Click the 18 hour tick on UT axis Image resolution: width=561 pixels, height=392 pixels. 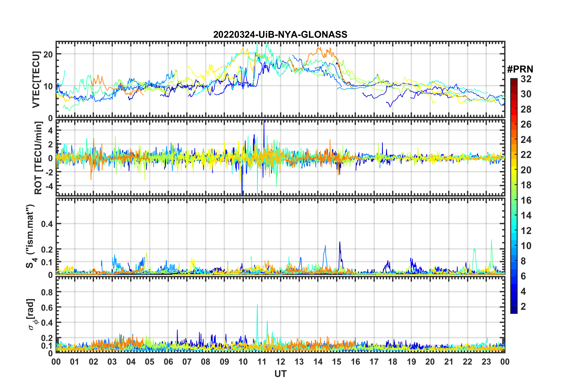point(393,362)
